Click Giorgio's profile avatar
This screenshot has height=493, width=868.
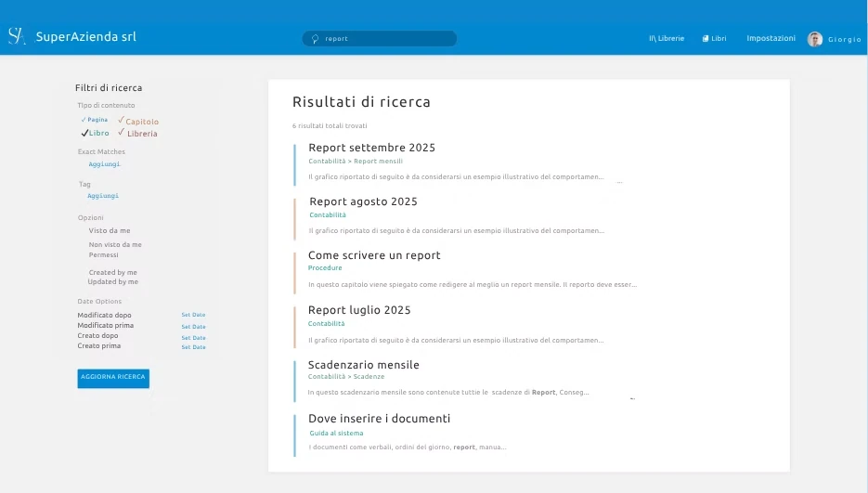click(x=814, y=39)
